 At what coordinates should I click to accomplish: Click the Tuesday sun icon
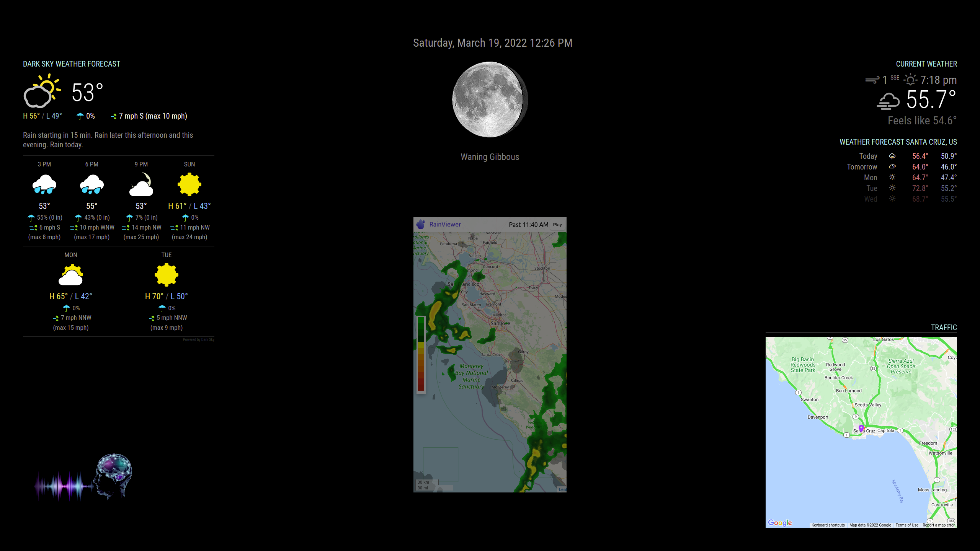click(x=167, y=275)
